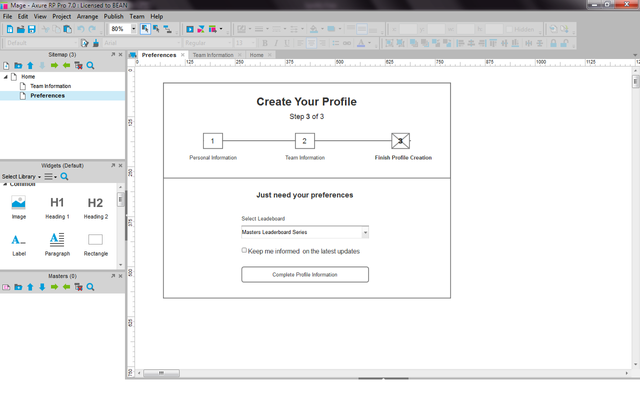The image size is (640, 400).
Task: Add a folder in the Masters toolbar
Action: tap(18, 287)
